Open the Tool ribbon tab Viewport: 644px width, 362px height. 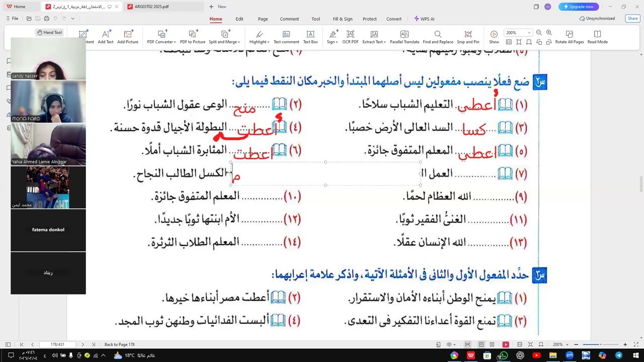click(x=315, y=19)
